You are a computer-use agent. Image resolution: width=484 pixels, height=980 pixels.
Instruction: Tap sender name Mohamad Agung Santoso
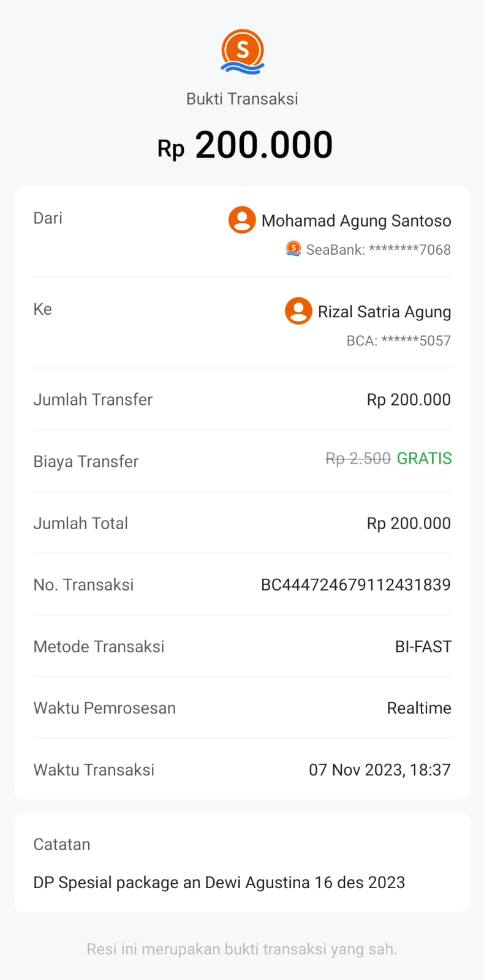point(356,221)
